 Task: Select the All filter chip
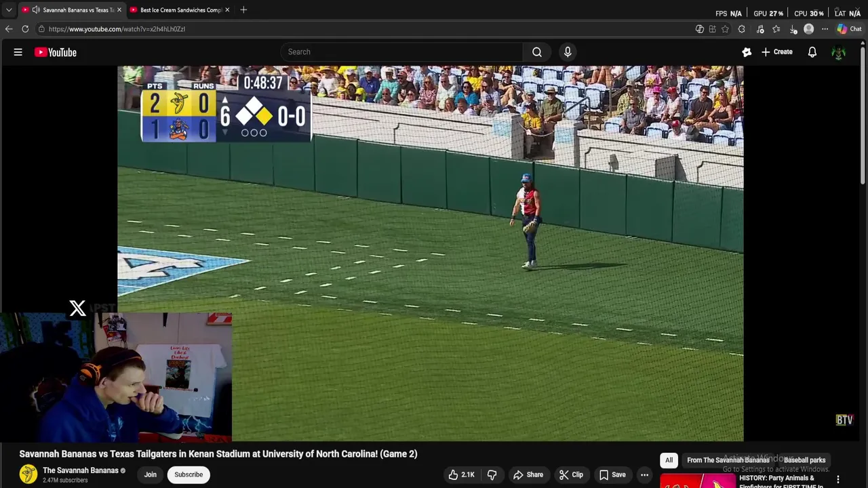click(x=669, y=460)
